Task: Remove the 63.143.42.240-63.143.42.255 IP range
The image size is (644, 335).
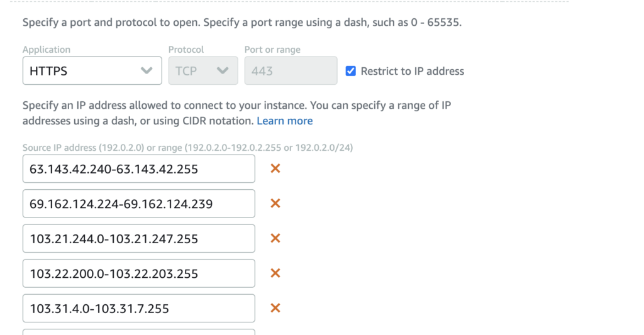Action: point(275,168)
